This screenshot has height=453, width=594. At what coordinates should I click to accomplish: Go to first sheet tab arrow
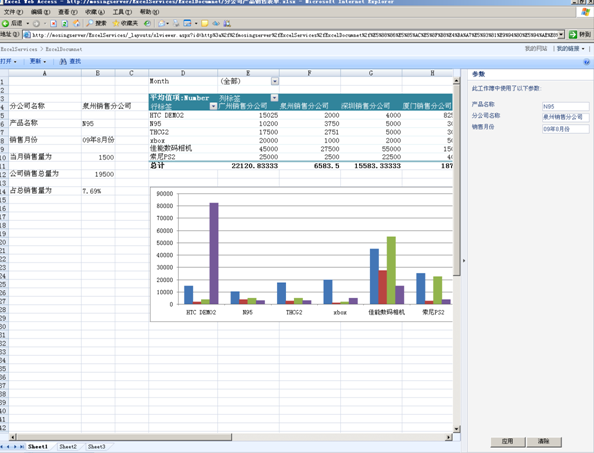tap(3, 447)
